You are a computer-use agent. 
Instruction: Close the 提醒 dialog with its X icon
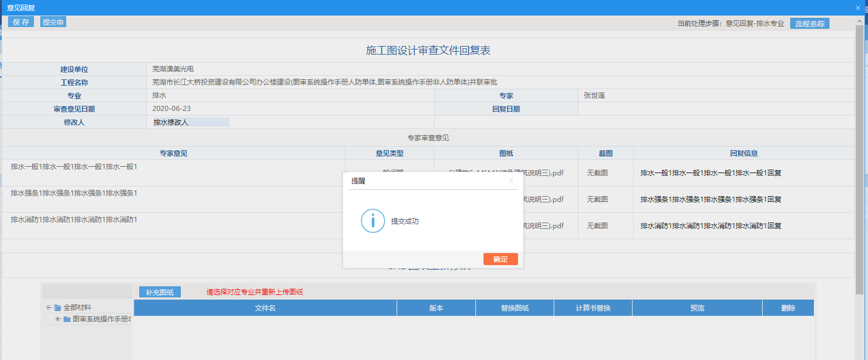coord(511,181)
